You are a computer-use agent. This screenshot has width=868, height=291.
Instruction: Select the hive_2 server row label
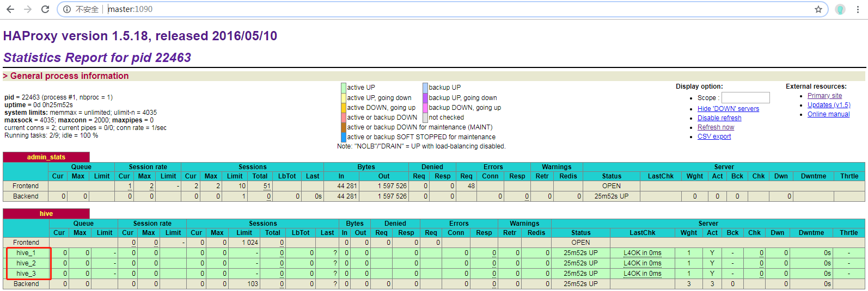point(26,263)
